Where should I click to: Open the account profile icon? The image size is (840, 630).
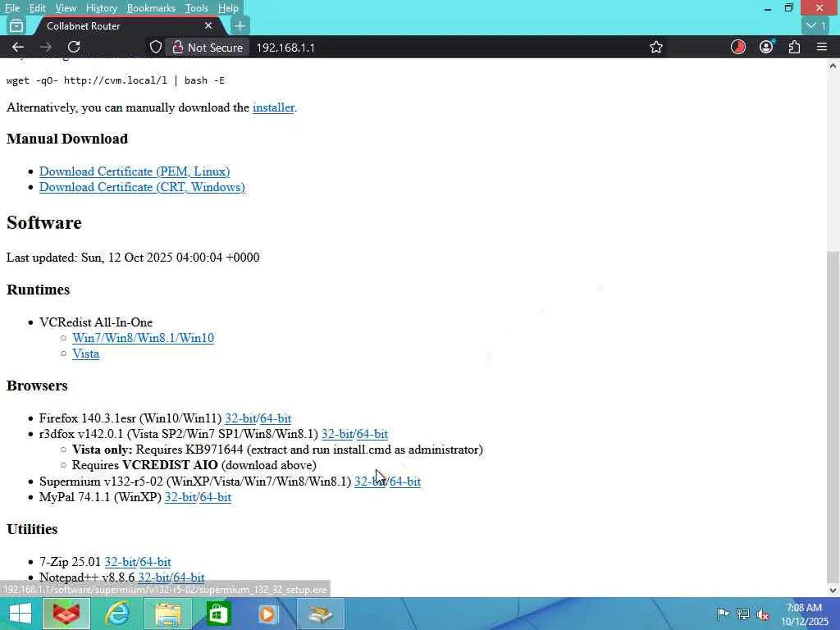coord(766,47)
